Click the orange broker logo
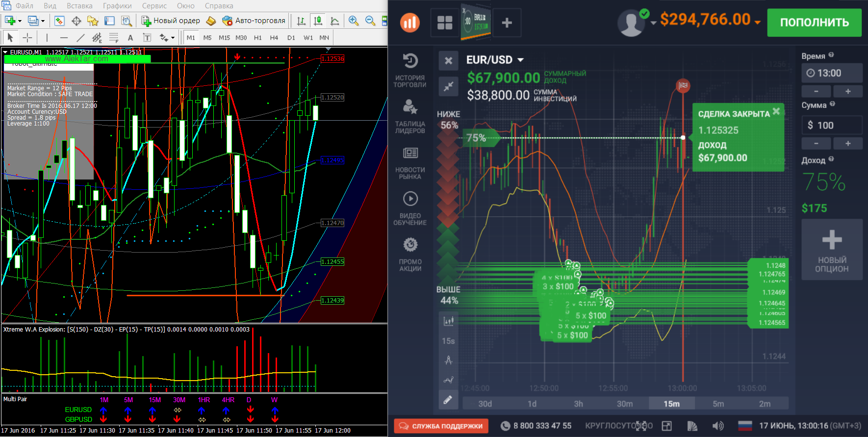This screenshot has height=437, width=868. (x=410, y=23)
